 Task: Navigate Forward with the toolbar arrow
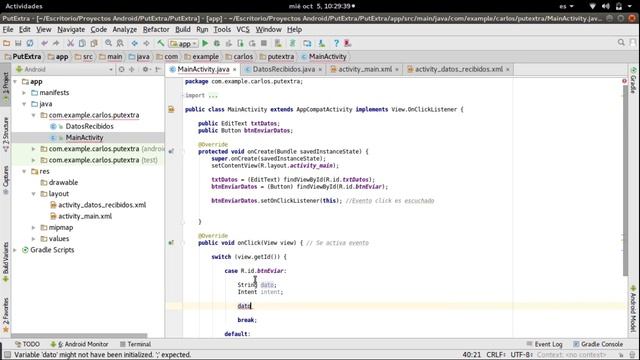(x=146, y=43)
